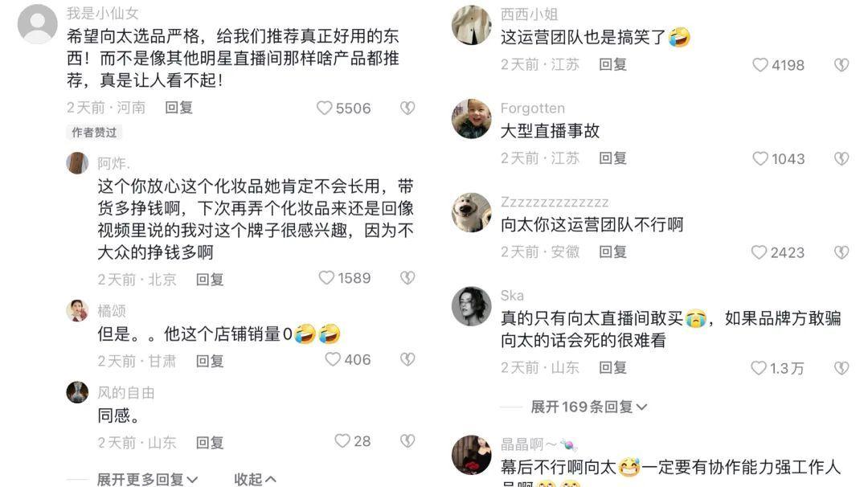The height and width of the screenshot is (487, 868).
Task: Toggle dislike on Zzzzzzzzzzzzzz's comment
Action: [841, 252]
